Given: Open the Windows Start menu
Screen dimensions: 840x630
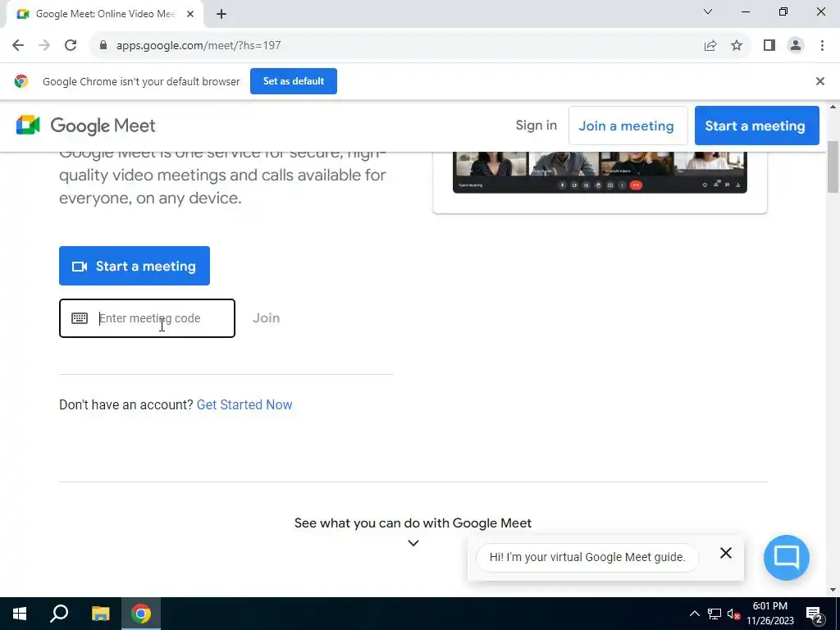Looking at the screenshot, I should coord(20,614).
